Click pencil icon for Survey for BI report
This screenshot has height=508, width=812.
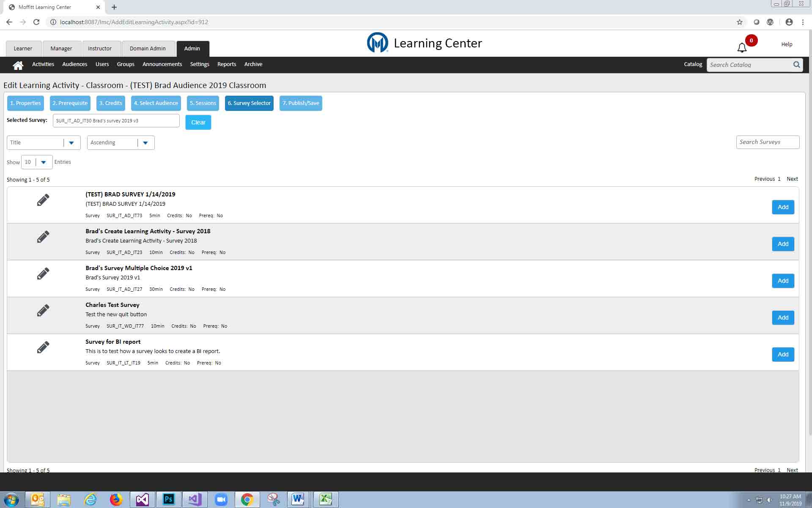click(43, 347)
